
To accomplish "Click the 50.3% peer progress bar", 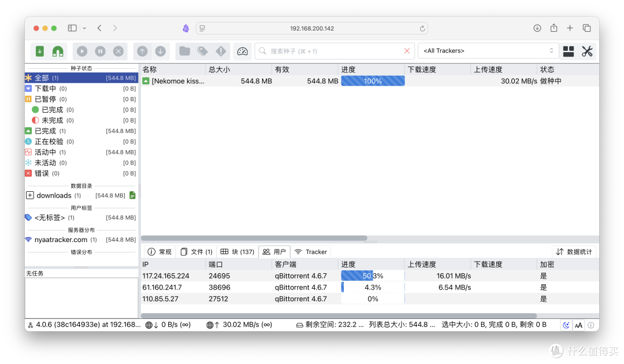I will click(x=373, y=276).
